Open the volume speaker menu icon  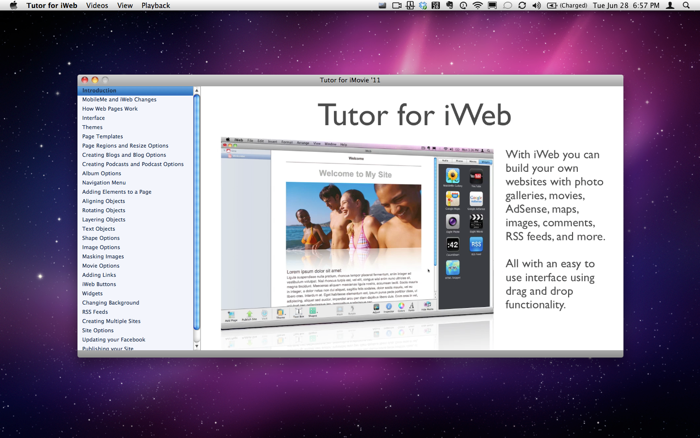coord(537,5)
